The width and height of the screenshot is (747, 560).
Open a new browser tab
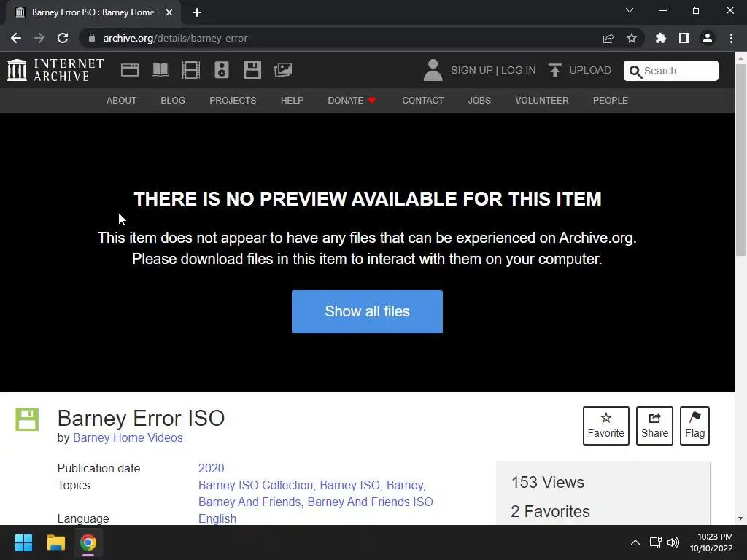(197, 12)
